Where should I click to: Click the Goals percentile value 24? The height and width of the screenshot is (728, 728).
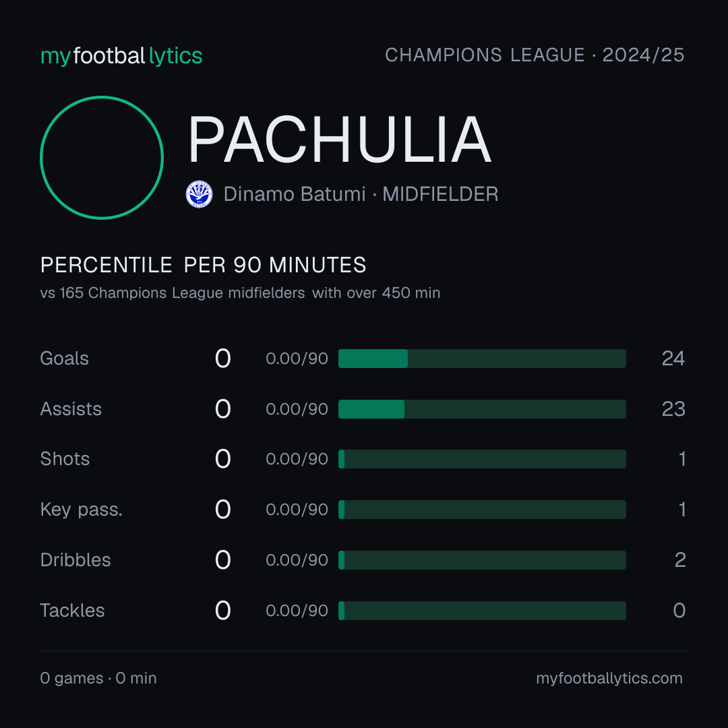click(x=673, y=359)
